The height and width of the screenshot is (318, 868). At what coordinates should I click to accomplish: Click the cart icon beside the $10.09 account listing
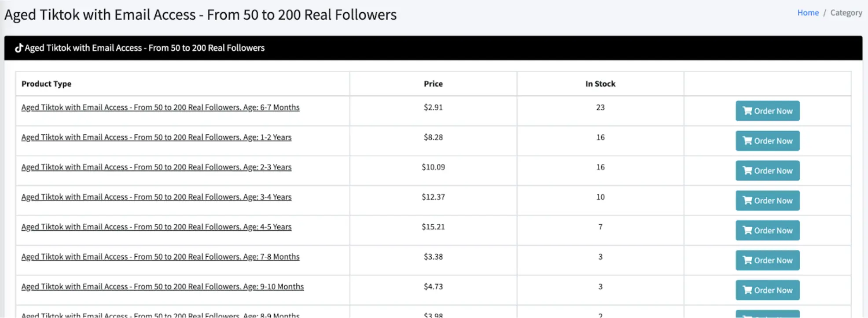point(748,170)
